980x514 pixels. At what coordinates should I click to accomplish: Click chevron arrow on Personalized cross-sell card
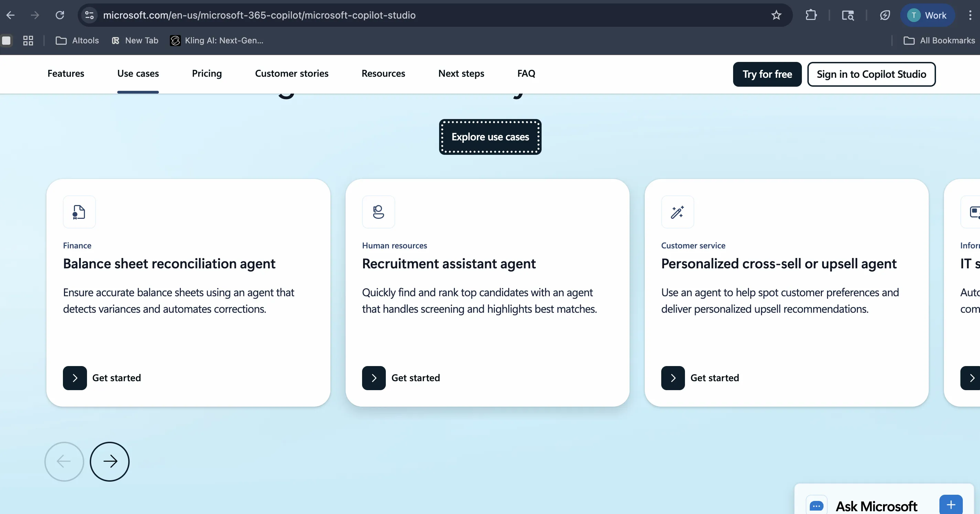[673, 378]
